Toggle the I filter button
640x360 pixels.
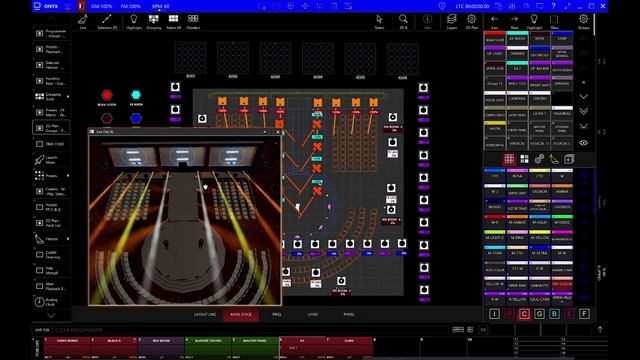494,314
